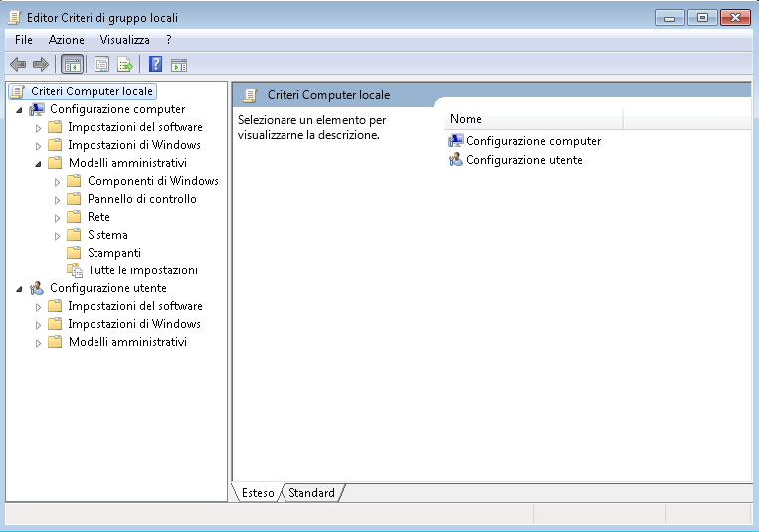The height and width of the screenshot is (532, 759).
Task: Click the Nome column header
Action: (533, 119)
